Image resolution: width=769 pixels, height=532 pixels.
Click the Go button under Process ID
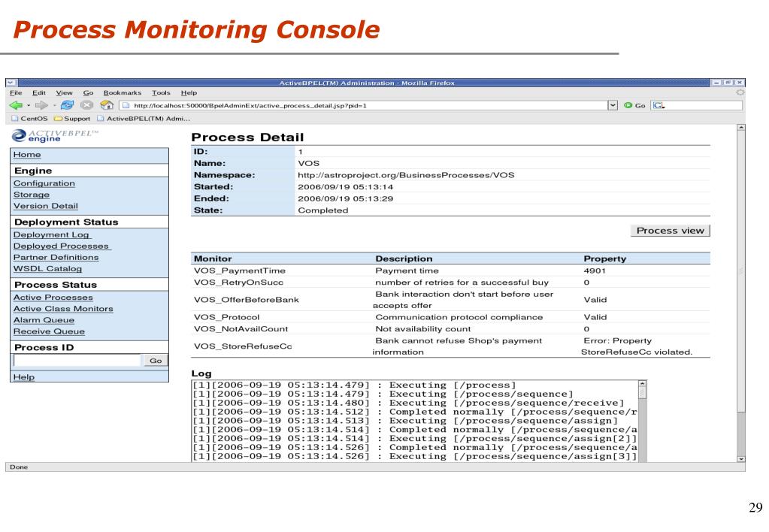156,361
